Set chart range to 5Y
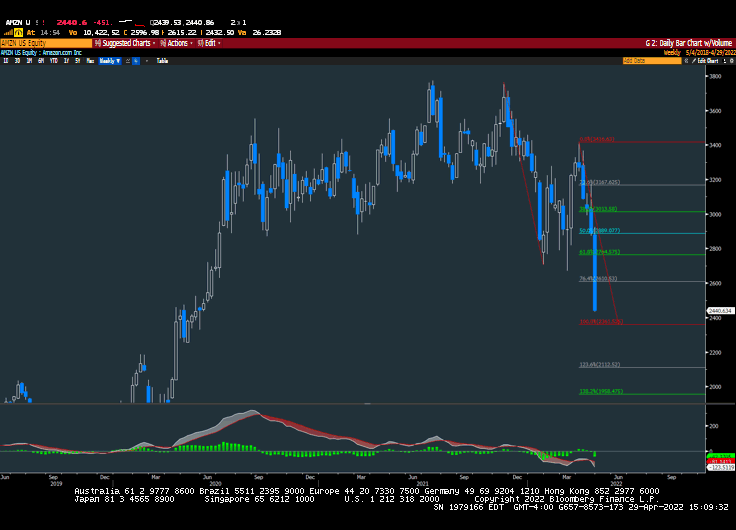This screenshot has height=530, width=736. [x=78, y=61]
